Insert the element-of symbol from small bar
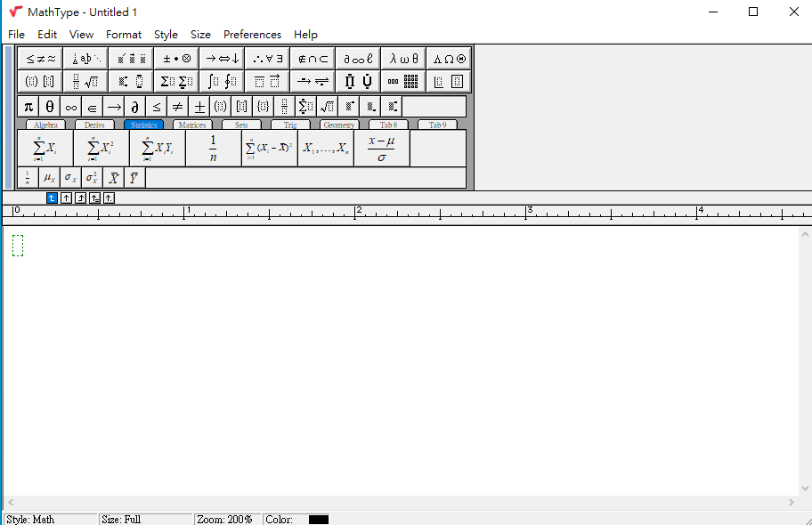The height and width of the screenshot is (525, 812). click(93, 107)
